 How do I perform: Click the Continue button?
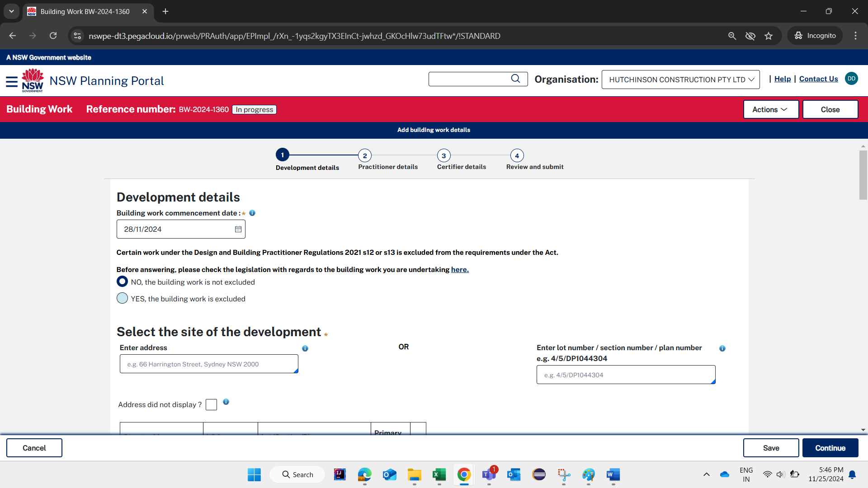coord(830,448)
